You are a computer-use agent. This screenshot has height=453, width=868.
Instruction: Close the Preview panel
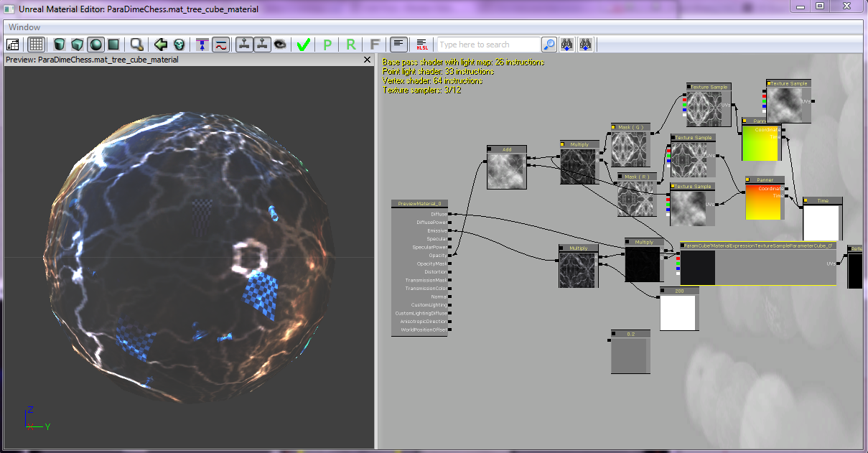point(367,60)
